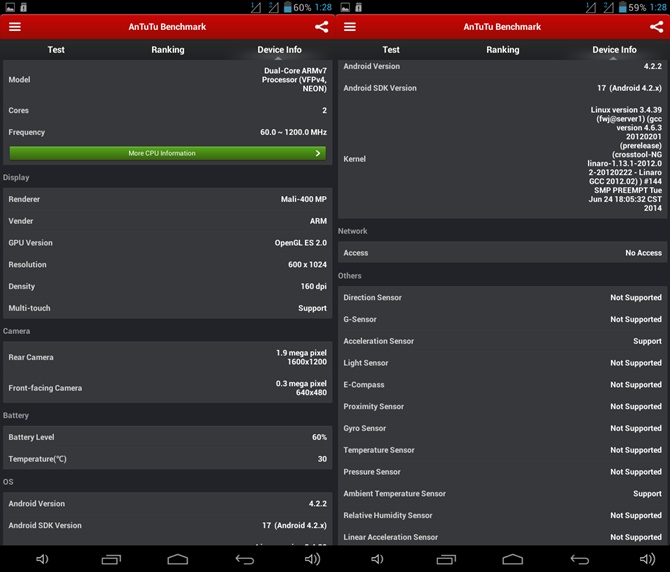The height and width of the screenshot is (572, 670).
Task: Tap the Multi-touch Support row
Action: (168, 308)
